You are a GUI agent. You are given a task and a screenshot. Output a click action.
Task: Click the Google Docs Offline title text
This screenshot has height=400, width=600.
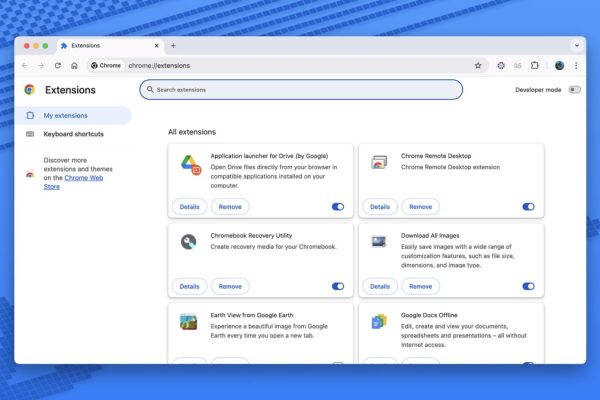pos(429,315)
